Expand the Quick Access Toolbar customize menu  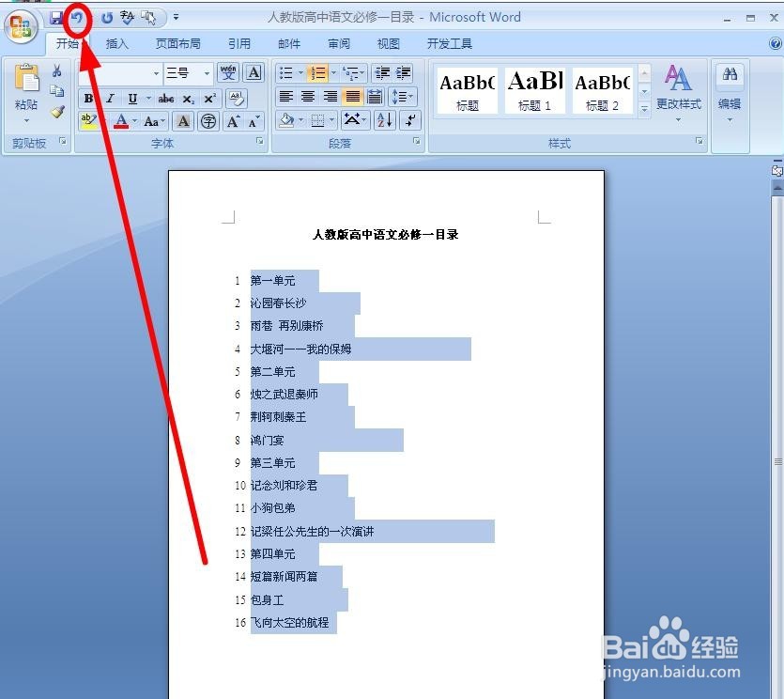(x=176, y=16)
